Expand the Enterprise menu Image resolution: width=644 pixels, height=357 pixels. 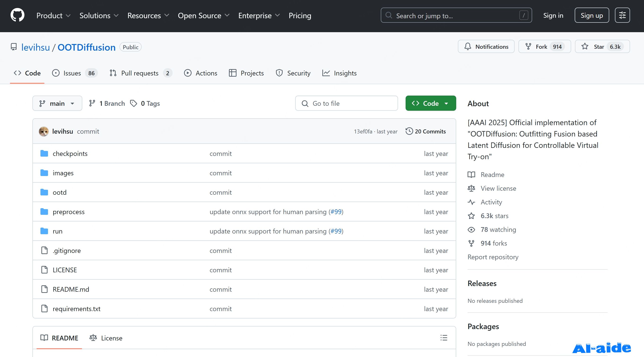coord(259,16)
